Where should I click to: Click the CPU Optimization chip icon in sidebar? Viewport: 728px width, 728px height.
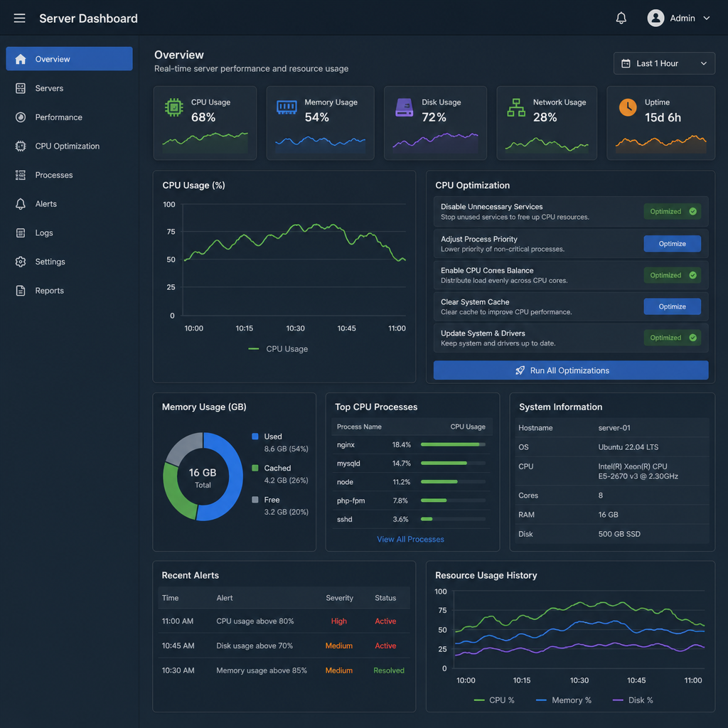point(21,146)
